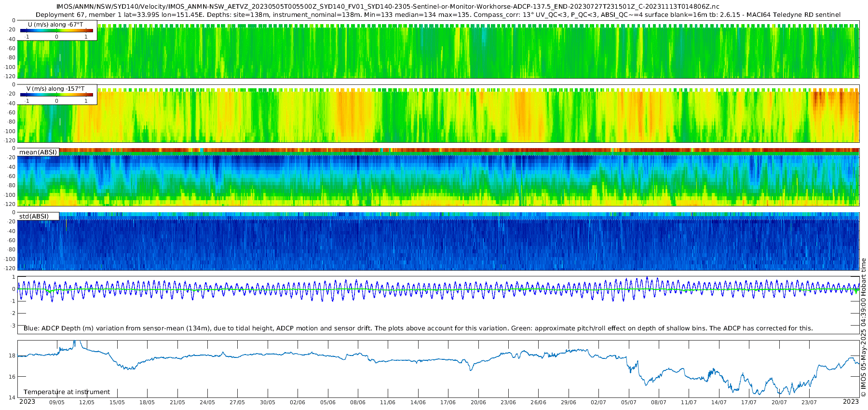The width and height of the screenshot is (868, 410).
Task: Pick the 02/06 date tick label
Action: [298, 402]
